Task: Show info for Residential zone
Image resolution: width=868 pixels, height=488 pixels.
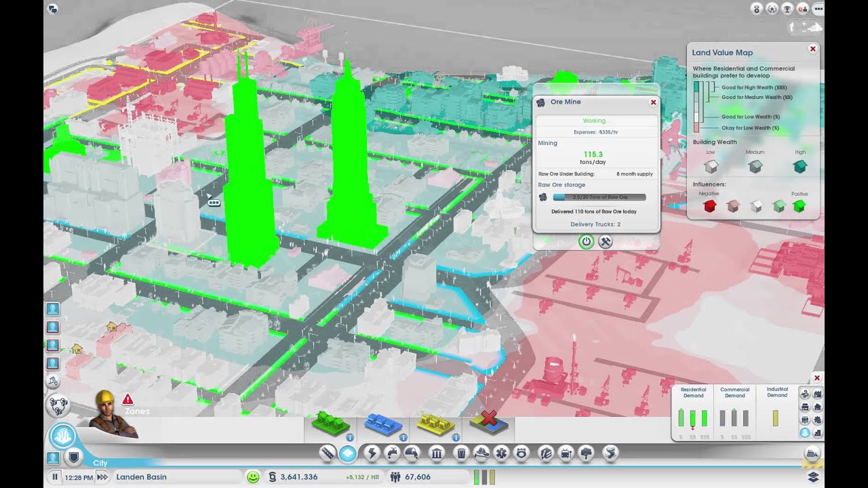Action: (x=350, y=438)
